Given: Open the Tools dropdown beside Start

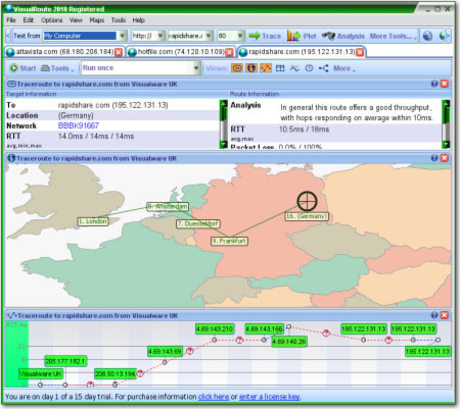Looking at the screenshot, I should click(x=57, y=68).
